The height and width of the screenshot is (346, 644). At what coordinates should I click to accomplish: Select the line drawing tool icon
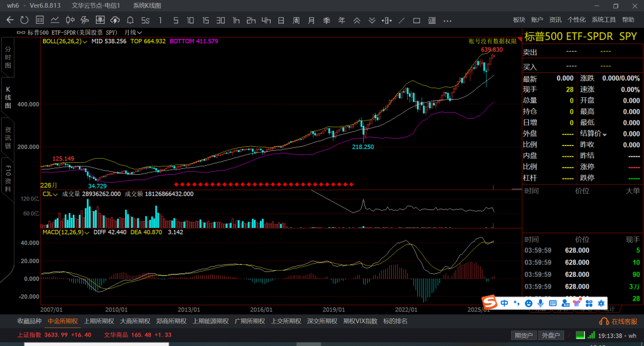coord(402,20)
